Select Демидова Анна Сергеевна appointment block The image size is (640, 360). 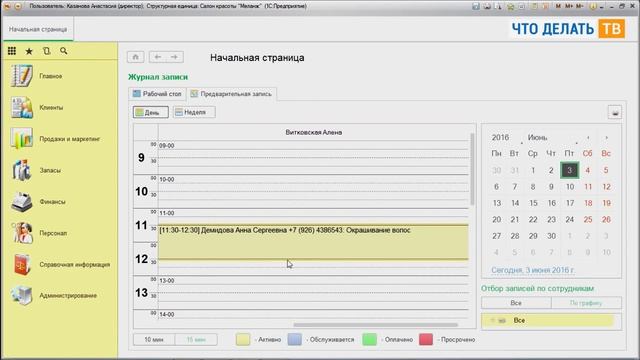tap(313, 242)
